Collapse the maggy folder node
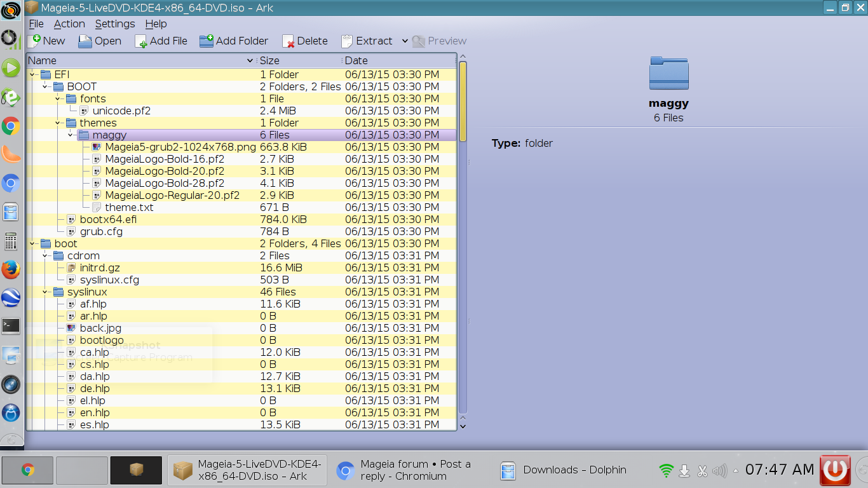868x488 pixels. point(71,135)
